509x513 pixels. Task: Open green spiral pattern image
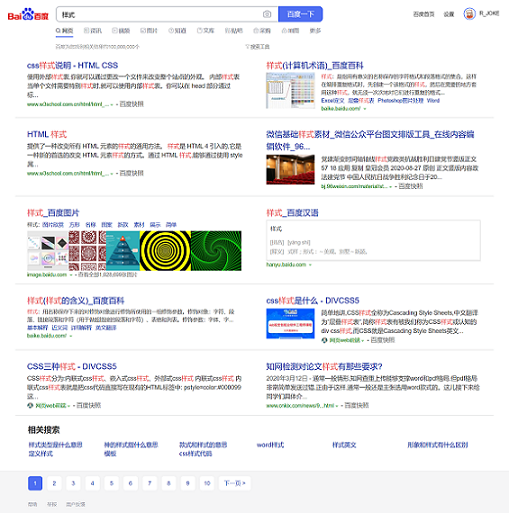click(216, 251)
